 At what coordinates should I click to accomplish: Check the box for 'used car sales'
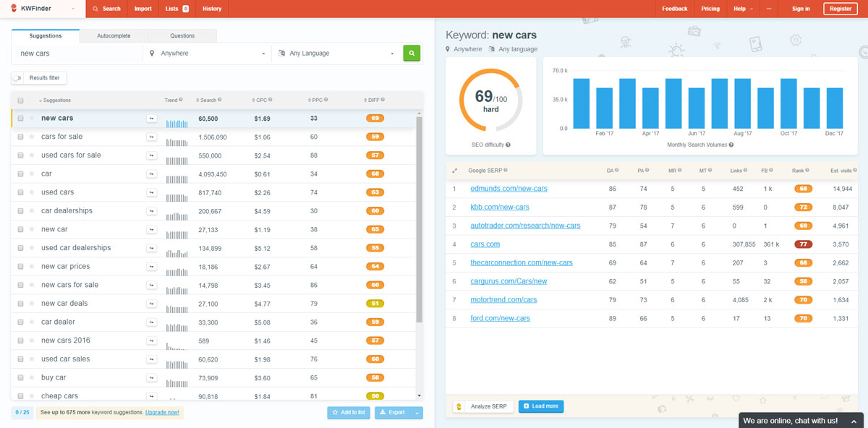pyautogui.click(x=20, y=359)
